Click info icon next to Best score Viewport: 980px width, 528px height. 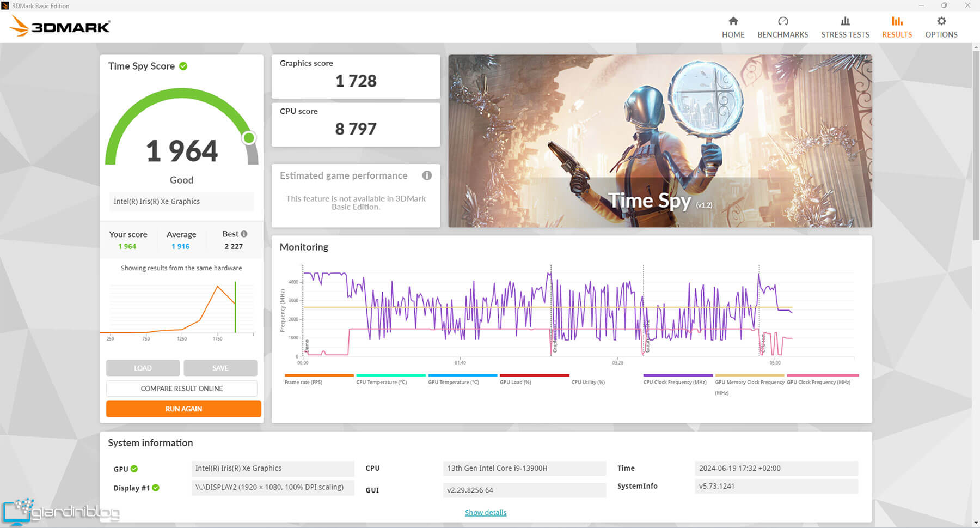(244, 234)
